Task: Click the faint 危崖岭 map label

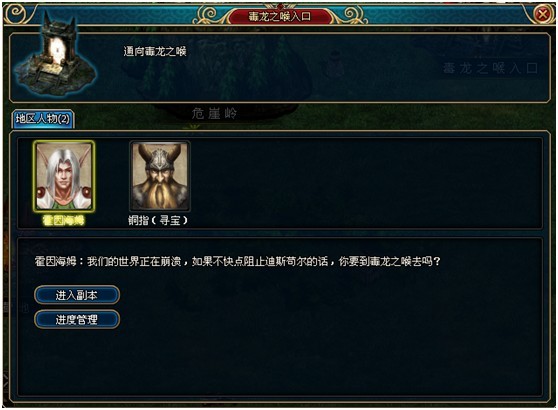Action: (214, 114)
